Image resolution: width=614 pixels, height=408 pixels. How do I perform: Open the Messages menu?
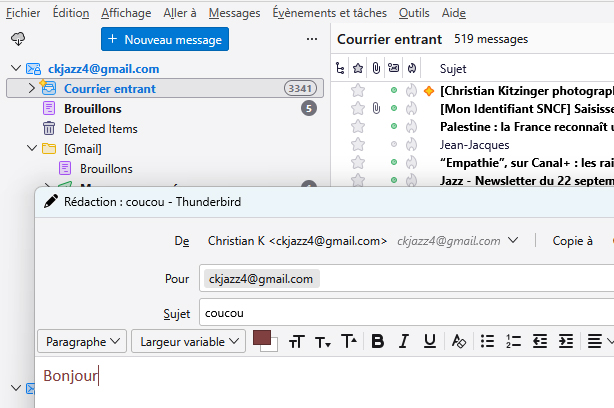(234, 13)
